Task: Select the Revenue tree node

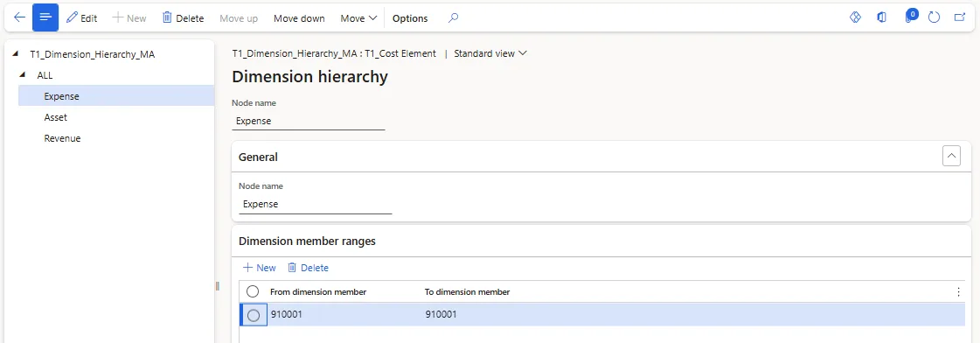Action: (x=62, y=138)
